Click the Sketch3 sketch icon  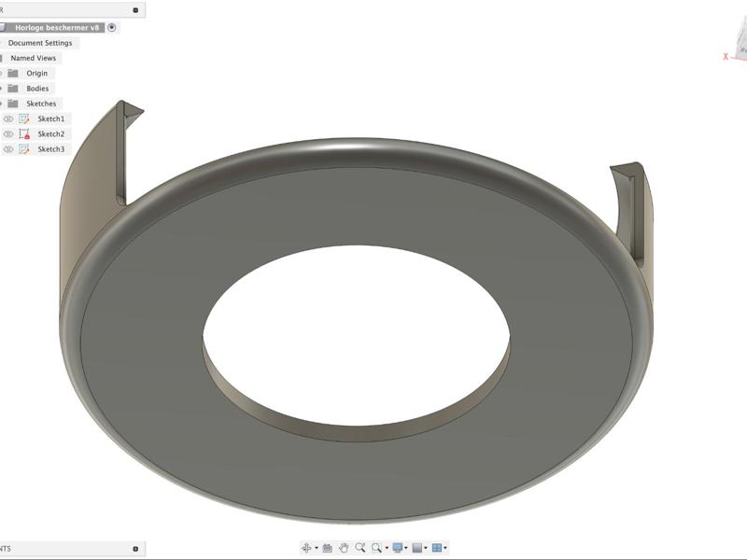point(24,149)
